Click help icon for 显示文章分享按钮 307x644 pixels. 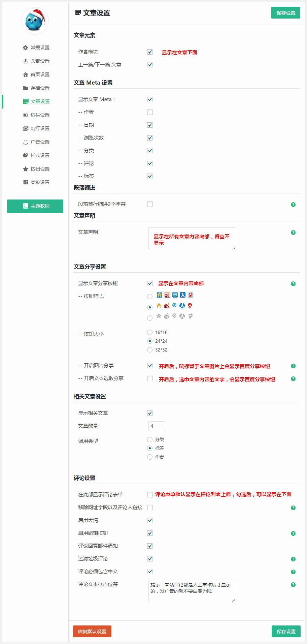[293, 284]
